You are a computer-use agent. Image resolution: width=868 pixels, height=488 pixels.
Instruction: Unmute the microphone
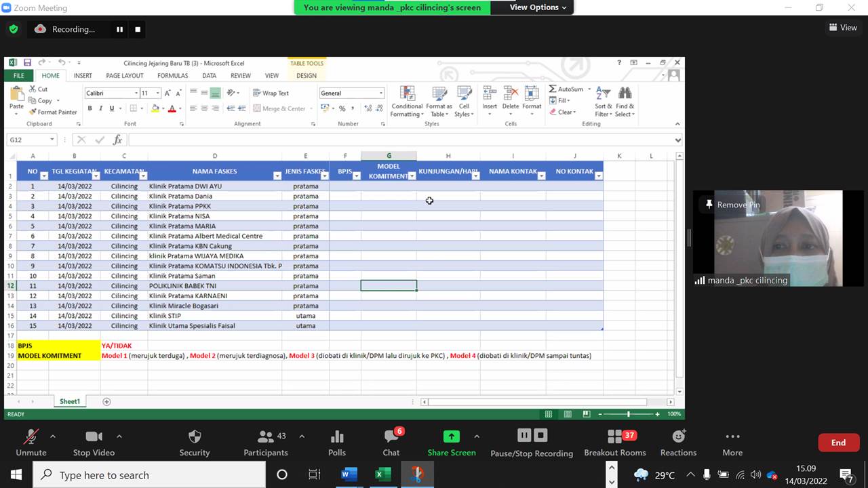tap(31, 442)
